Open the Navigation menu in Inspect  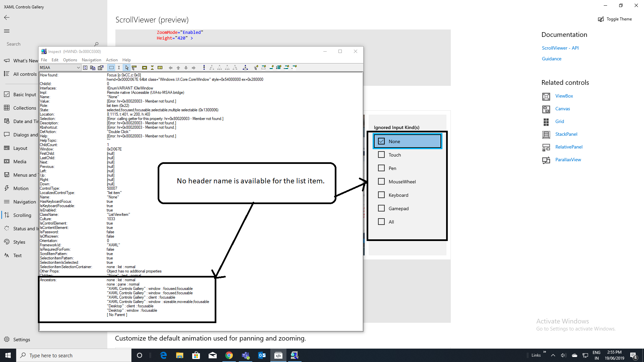point(91,60)
